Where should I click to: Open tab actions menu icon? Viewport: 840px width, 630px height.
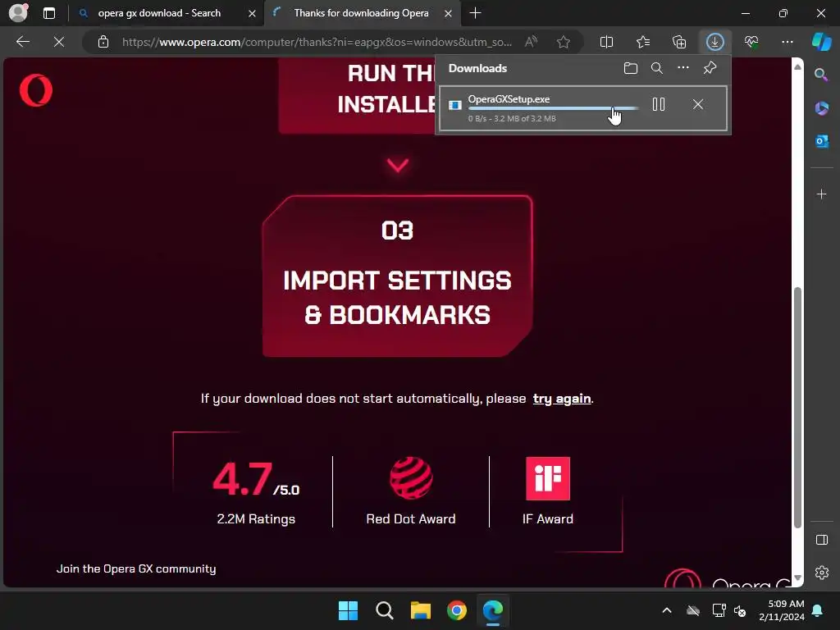(x=49, y=13)
